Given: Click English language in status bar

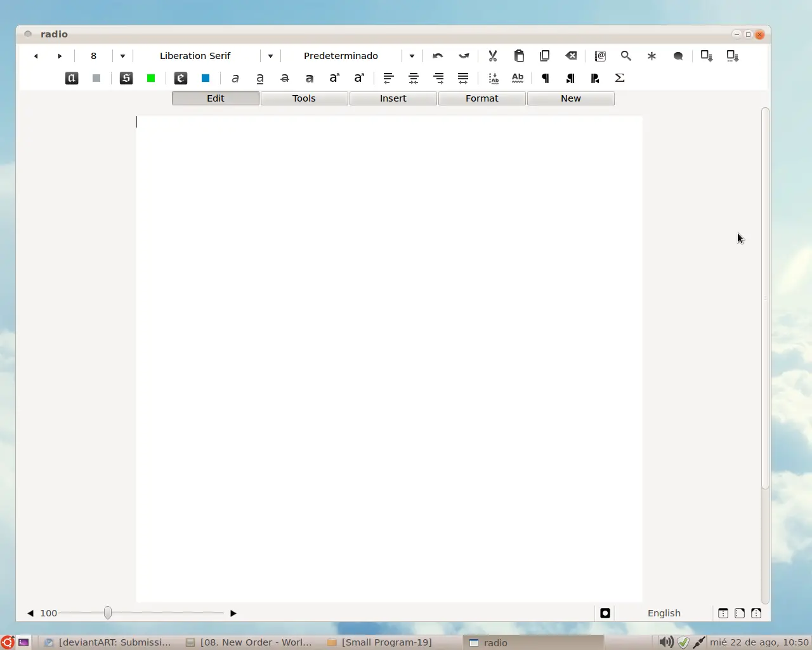Looking at the screenshot, I should [x=664, y=613].
